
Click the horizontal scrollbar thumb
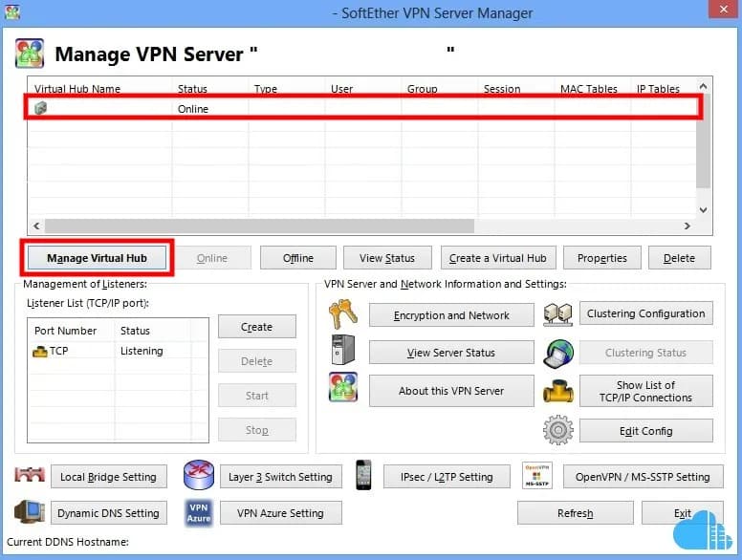point(259,226)
